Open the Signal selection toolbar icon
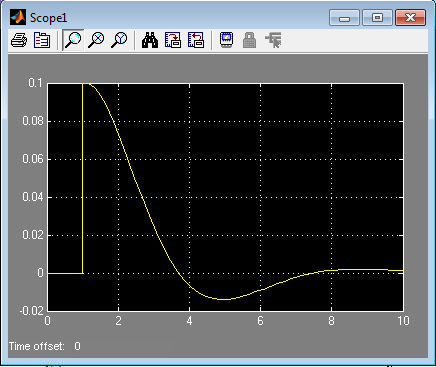 tap(273, 40)
